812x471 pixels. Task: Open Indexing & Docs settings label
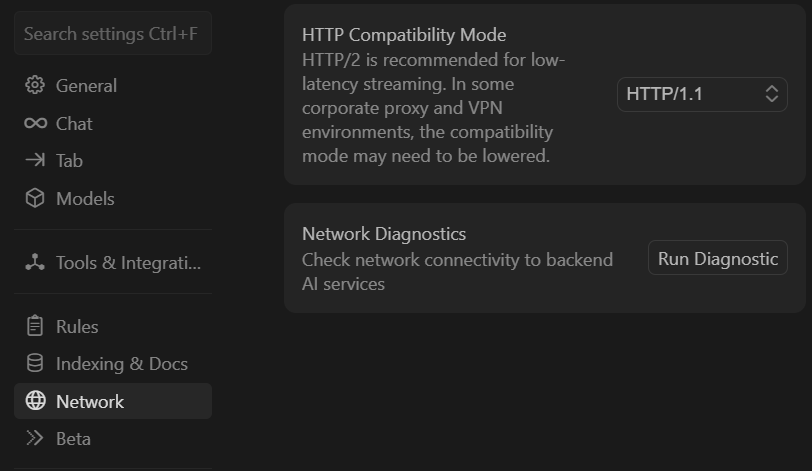pos(122,364)
